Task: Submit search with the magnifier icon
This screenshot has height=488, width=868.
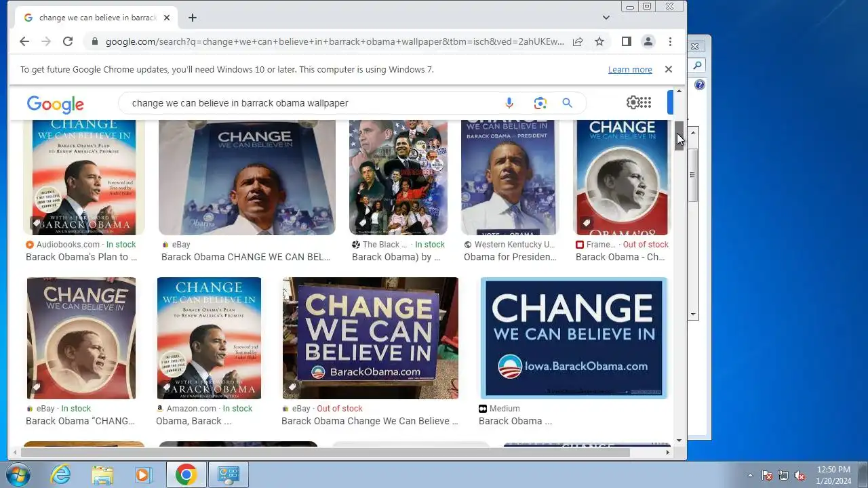Action: (568, 103)
